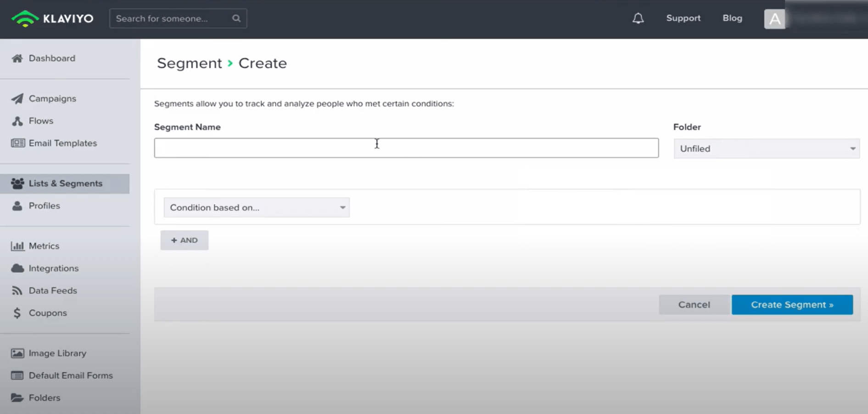This screenshot has height=414, width=868.
Task: Click the Segment breadcrumb link
Action: [x=189, y=63]
